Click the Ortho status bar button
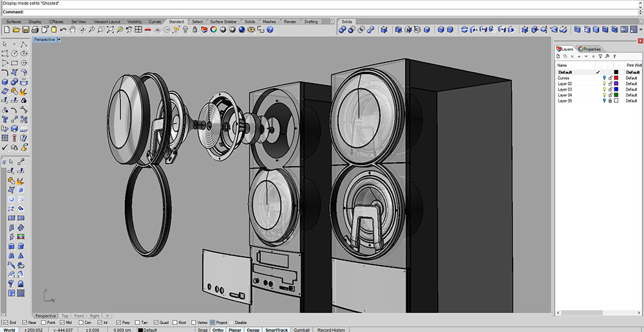Image resolution: width=644 pixels, height=332 pixels. pos(218,329)
